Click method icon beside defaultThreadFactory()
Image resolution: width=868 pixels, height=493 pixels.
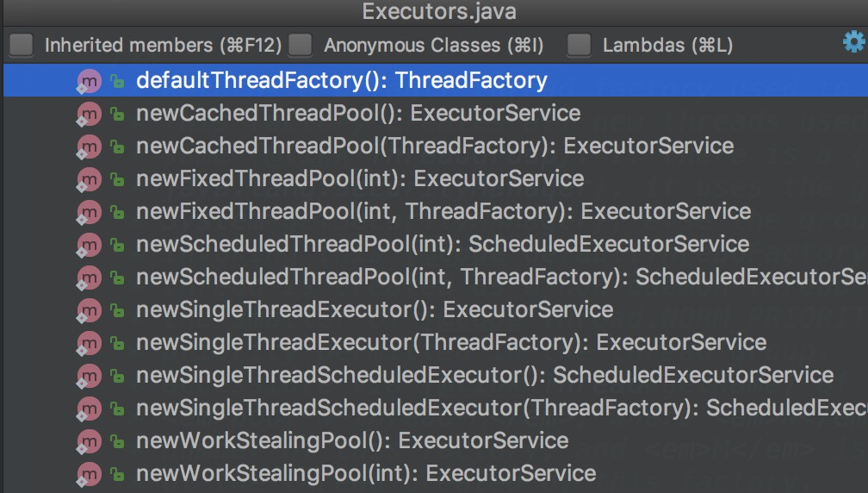point(89,81)
